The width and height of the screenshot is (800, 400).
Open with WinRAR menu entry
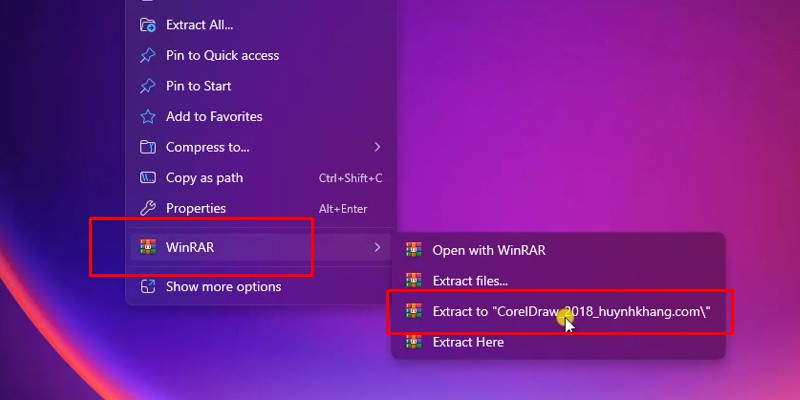558,249
